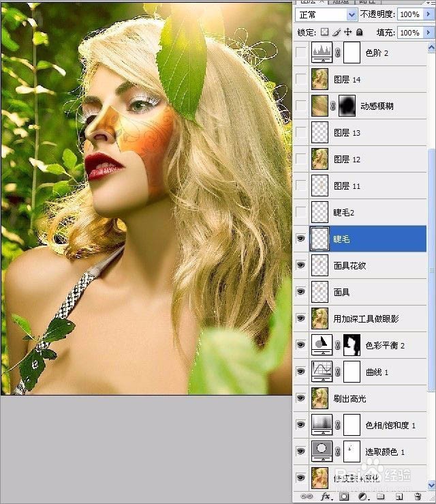Create new fill or adjustment layer
The image size is (436, 504).
[x=363, y=496]
